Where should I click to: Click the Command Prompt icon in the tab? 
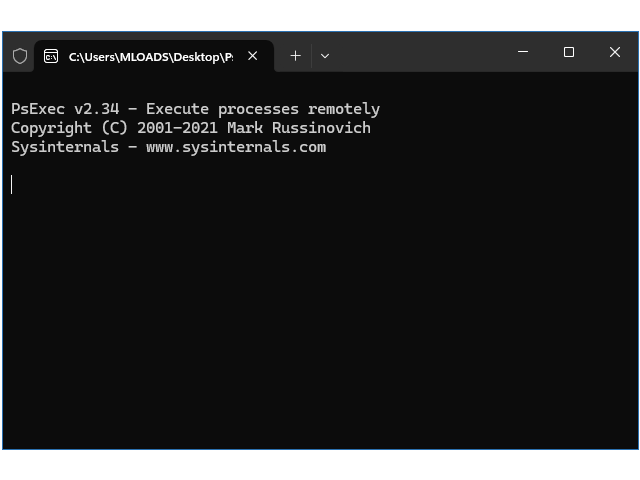coord(51,56)
